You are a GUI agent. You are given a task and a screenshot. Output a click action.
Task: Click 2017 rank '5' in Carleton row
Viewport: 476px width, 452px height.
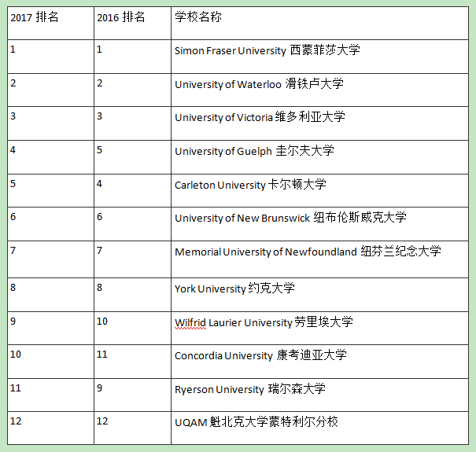[13, 183]
